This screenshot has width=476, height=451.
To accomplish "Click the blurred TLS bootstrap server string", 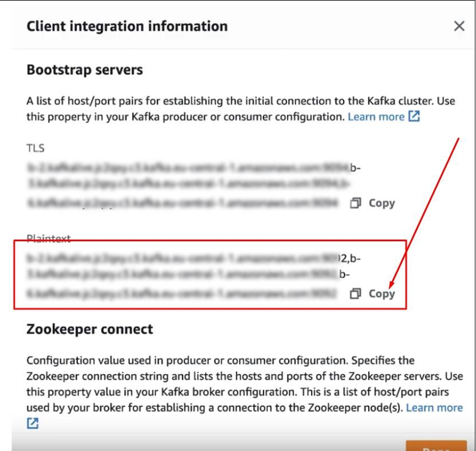I will (186, 185).
